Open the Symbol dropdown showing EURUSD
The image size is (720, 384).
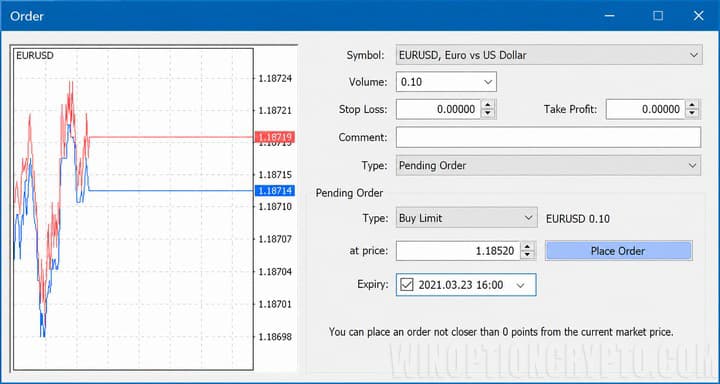click(x=549, y=55)
